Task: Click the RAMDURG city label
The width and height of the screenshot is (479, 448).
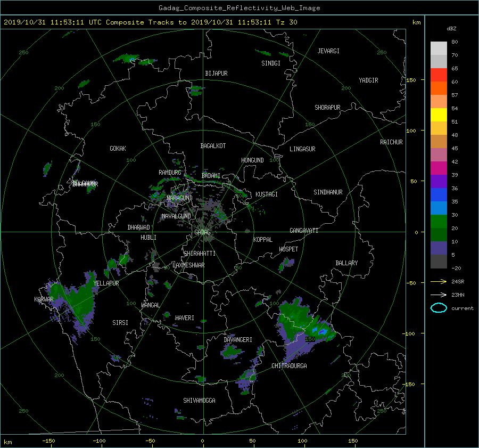Action: [x=170, y=173]
